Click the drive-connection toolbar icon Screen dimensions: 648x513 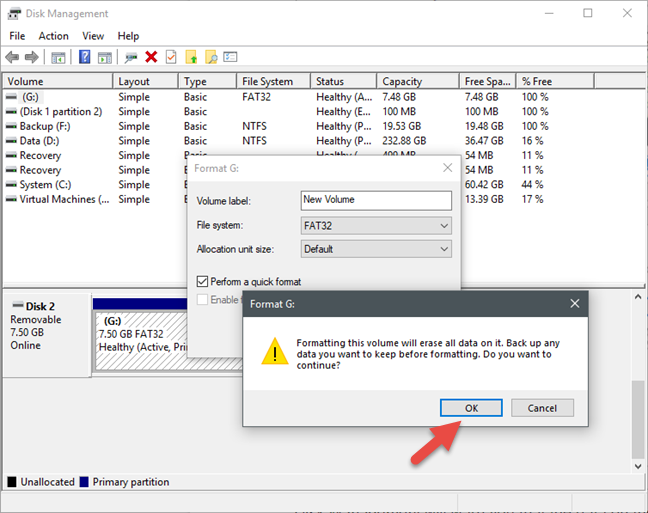point(131,57)
